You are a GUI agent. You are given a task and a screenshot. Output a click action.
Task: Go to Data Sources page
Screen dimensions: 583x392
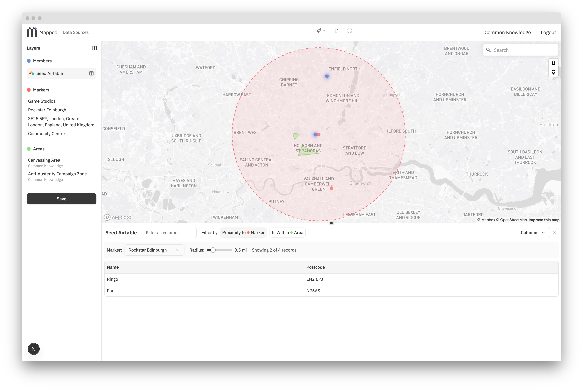[x=76, y=32]
